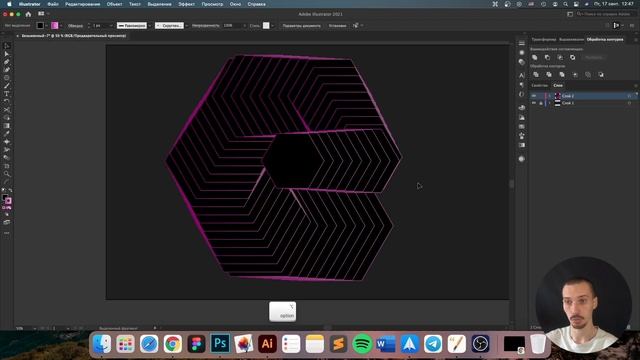Image resolution: width=640 pixels, height=360 pixels.
Task: Click the Установки button
Action: tap(338, 26)
